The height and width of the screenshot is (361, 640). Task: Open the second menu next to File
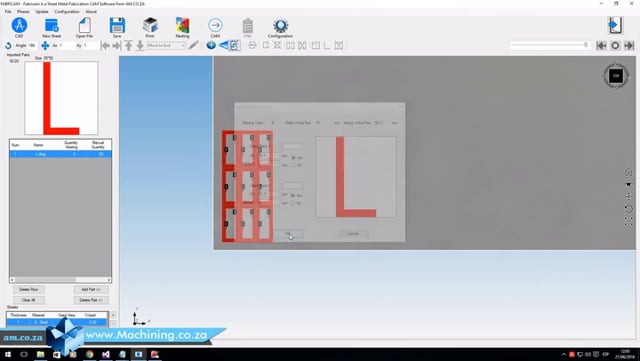[x=23, y=11]
